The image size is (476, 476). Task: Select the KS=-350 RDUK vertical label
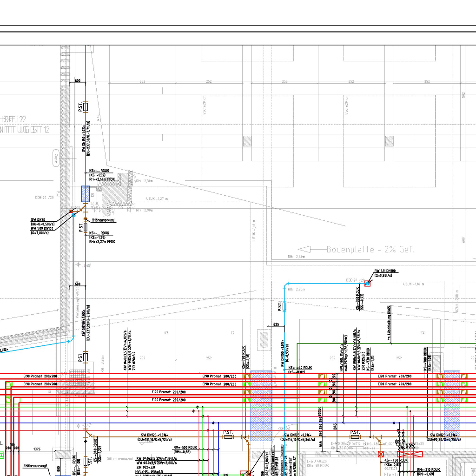click(x=357, y=297)
